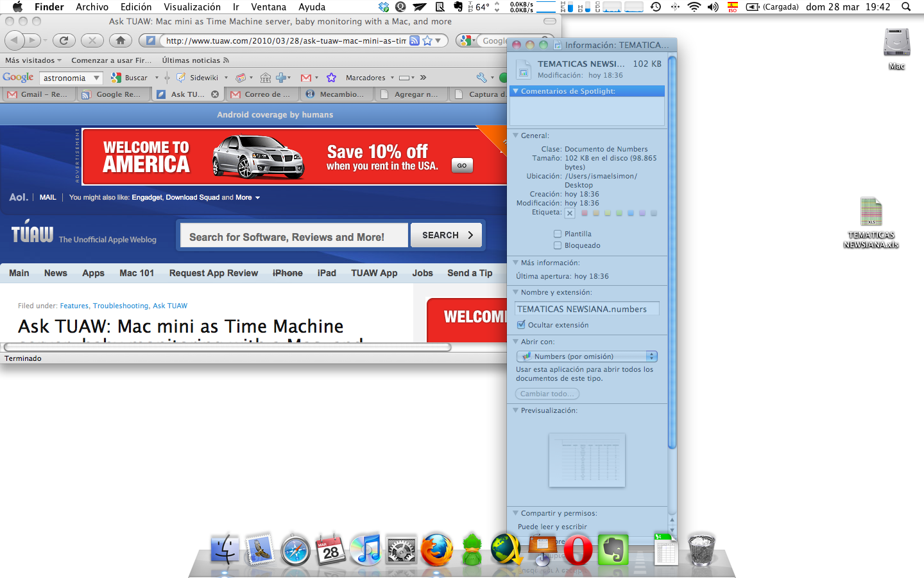
Task: Select TEMATICAS NEWSIANA.xls desktop file
Action: click(x=871, y=222)
